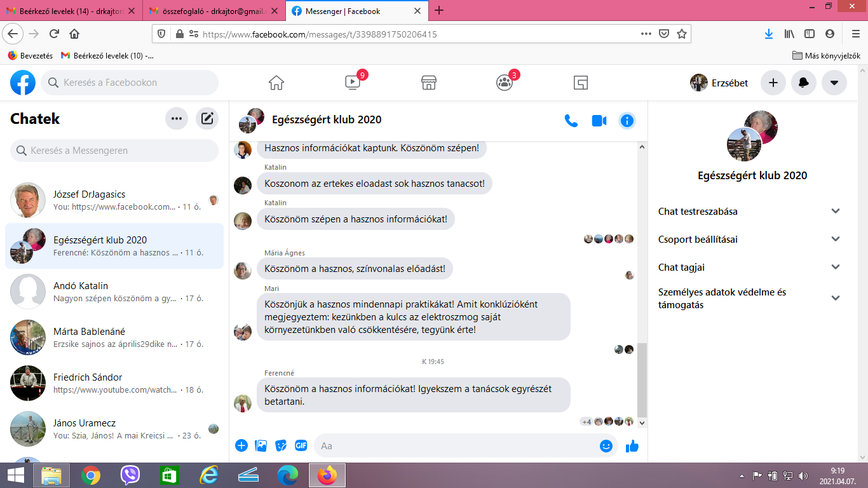This screenshot has height=488, width=868.
Task: Open the János Uramecz conversation
Action: point(114,429)
